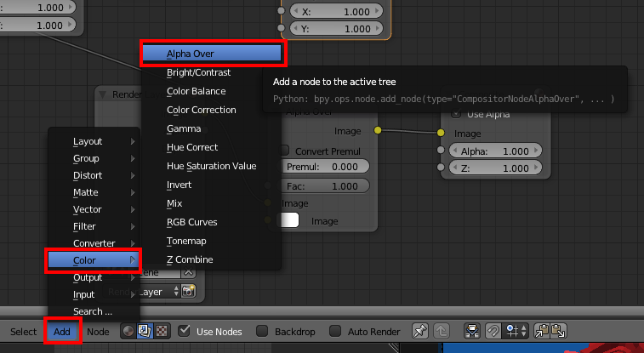This screenshot has height=353, width=644.
Task: Select the compositing node tree type icon
Action: coord(145,331)
